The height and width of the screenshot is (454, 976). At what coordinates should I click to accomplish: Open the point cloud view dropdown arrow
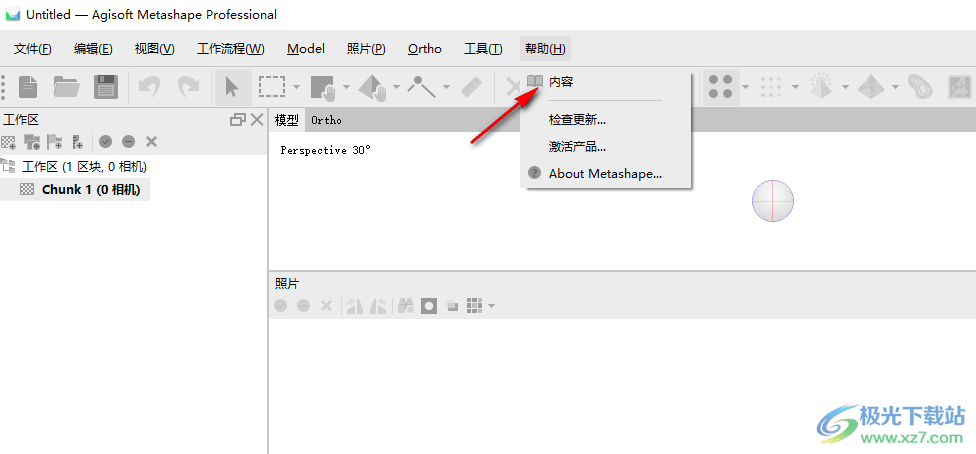pos(746,87)
